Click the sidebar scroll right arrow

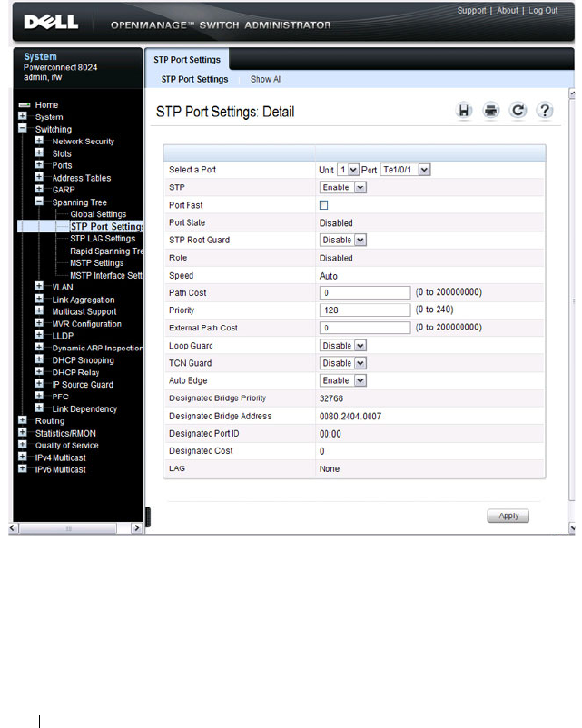136,528
